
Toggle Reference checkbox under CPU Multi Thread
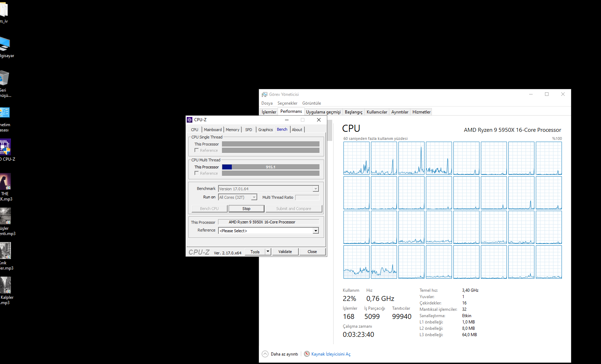point(197,173)
